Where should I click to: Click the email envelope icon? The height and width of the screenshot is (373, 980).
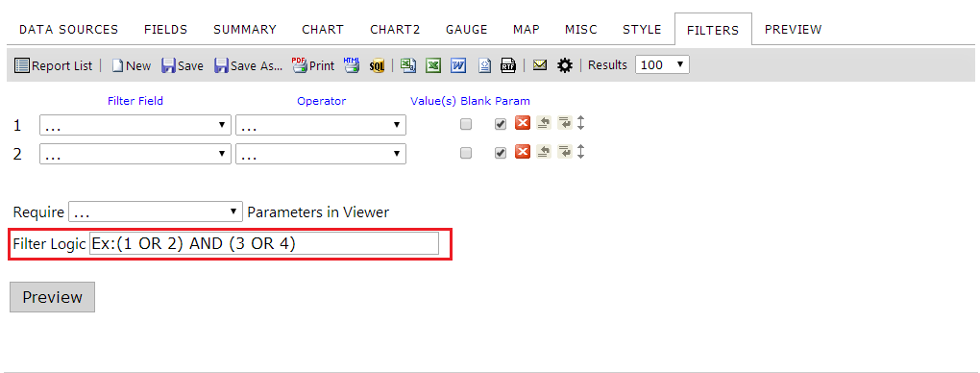[540, 65]
